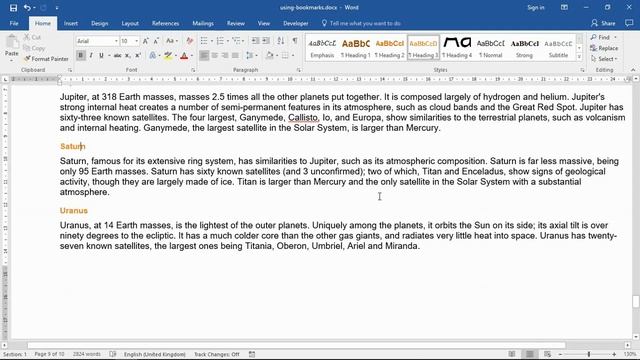Toggle Track Changes status indicator
Image resolution: width=640 pixels, height=360 pixels.
pyautogui.click(x=217, y=354)
